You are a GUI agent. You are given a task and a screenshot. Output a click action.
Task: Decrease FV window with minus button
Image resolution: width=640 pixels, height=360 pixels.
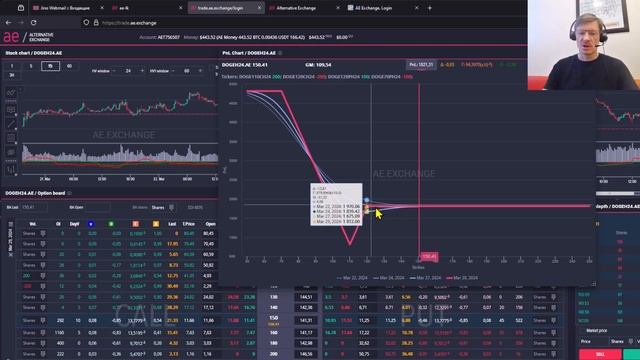114,71
